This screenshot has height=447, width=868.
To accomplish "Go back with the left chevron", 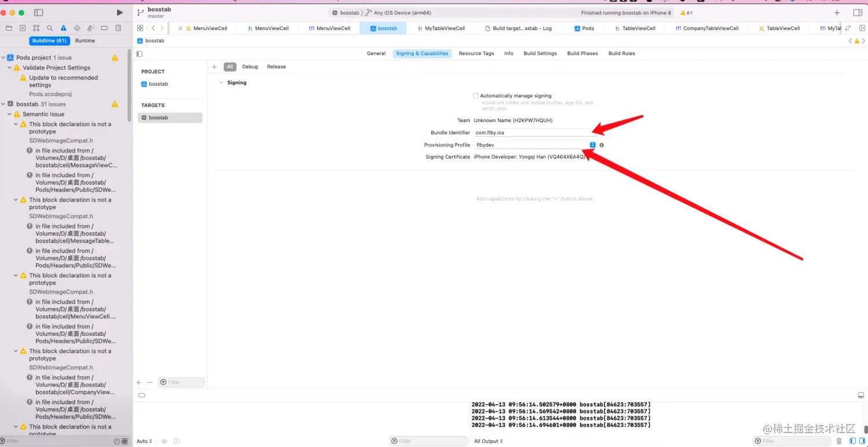I will 153,28.
